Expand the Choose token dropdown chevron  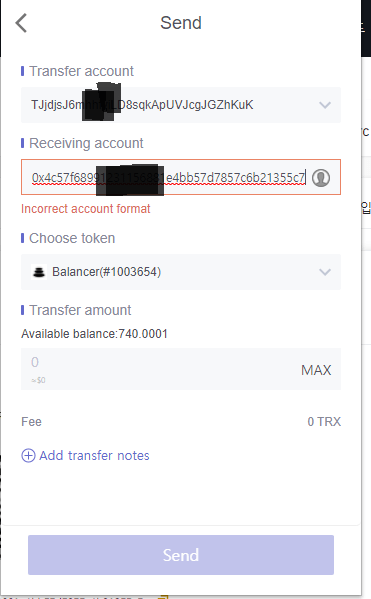pos(325,272)
